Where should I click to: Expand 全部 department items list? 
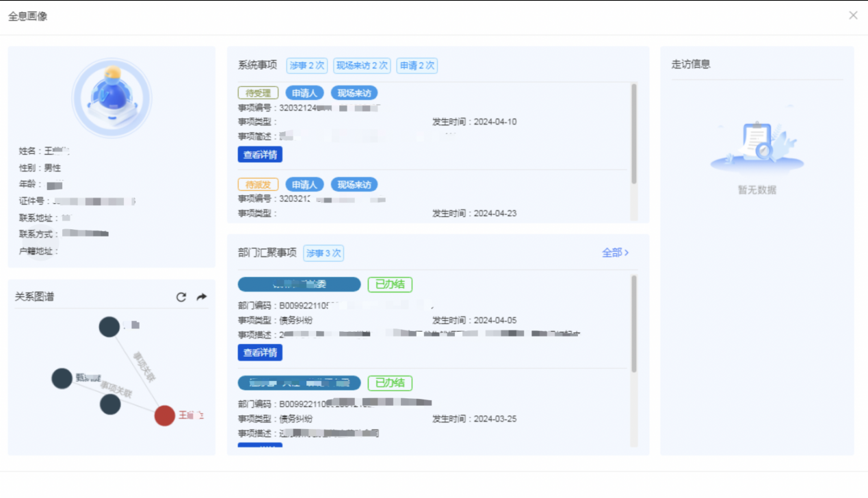coord(615,253)
